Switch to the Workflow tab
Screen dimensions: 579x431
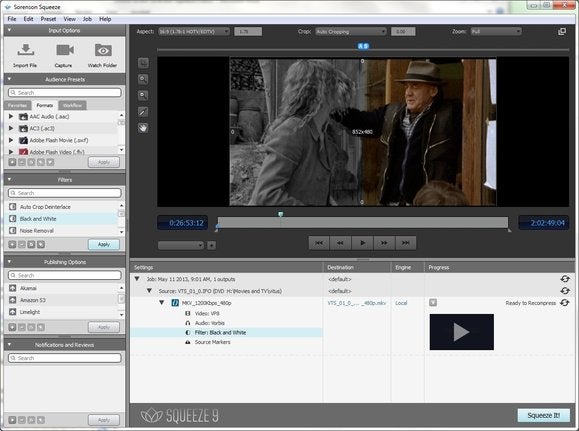tap(72, 105)
